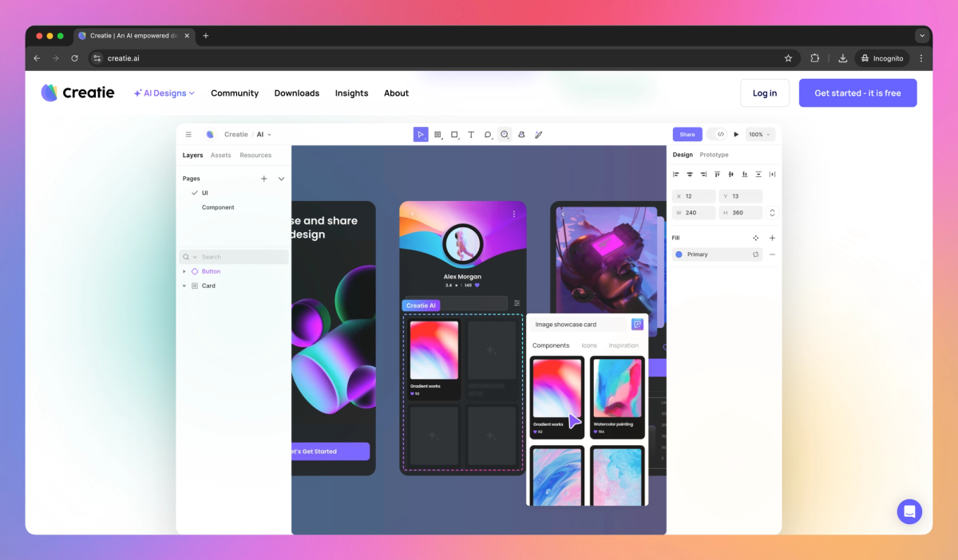
Task: Click the layer Search field
Action: coord(234,257)
